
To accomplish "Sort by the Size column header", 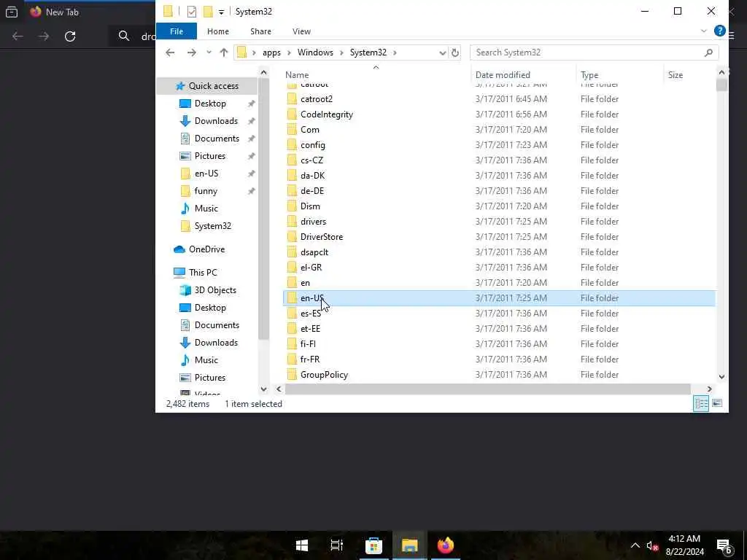I will click(x=689, y=75).
